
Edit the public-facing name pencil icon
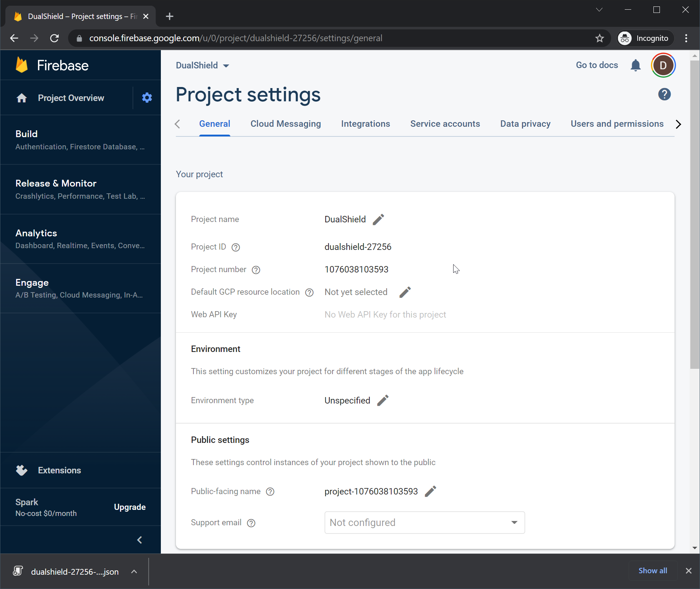(x=430, y=491)
